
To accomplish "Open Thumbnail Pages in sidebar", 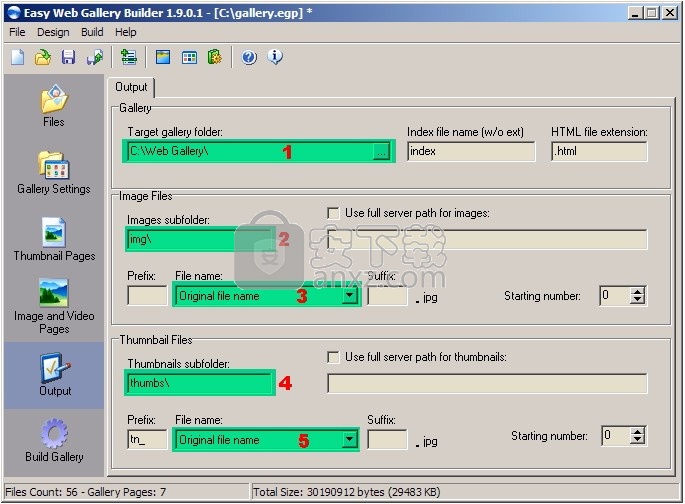I will click(x=54, y=239).
